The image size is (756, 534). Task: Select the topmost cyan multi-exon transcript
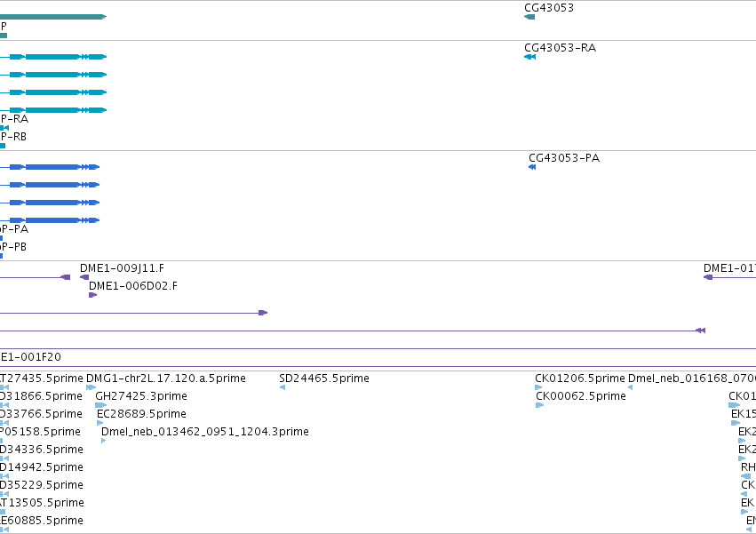click(x=53, y=57)
